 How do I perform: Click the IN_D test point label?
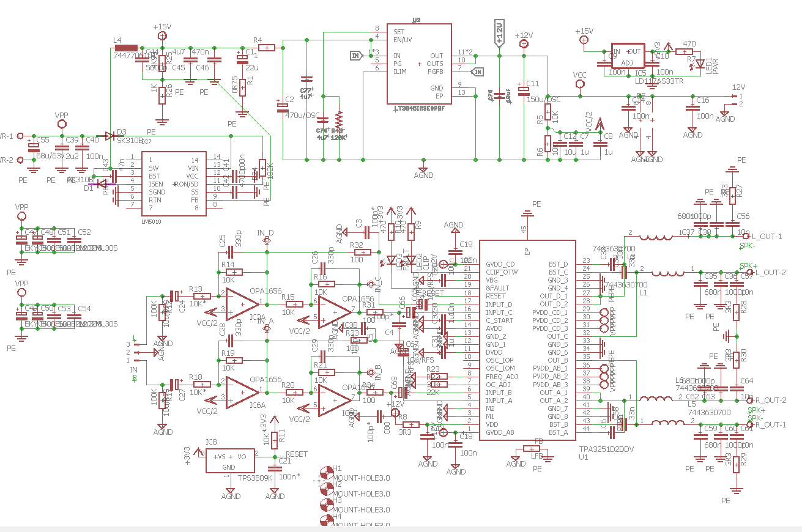click(x=265, y=233)
